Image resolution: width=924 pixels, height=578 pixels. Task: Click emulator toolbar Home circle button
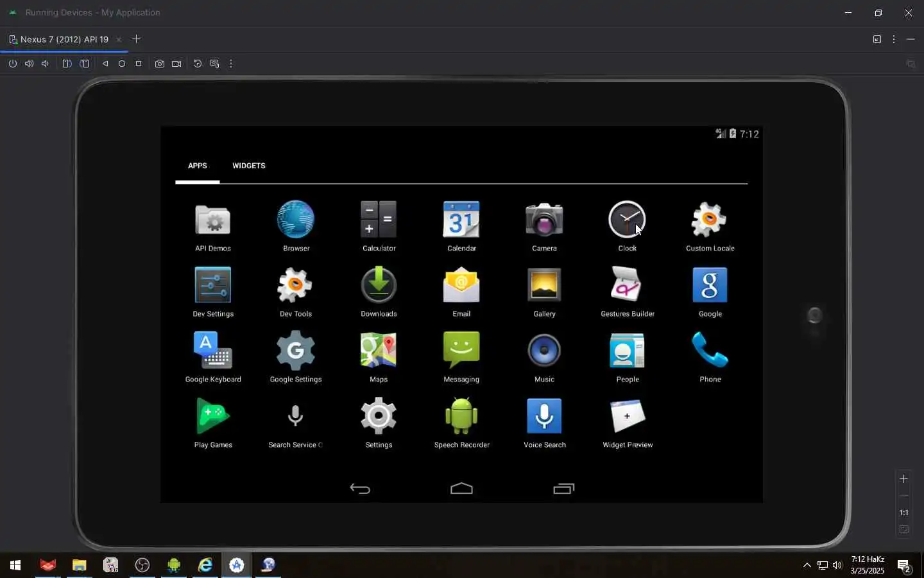(x=122, y=64)
